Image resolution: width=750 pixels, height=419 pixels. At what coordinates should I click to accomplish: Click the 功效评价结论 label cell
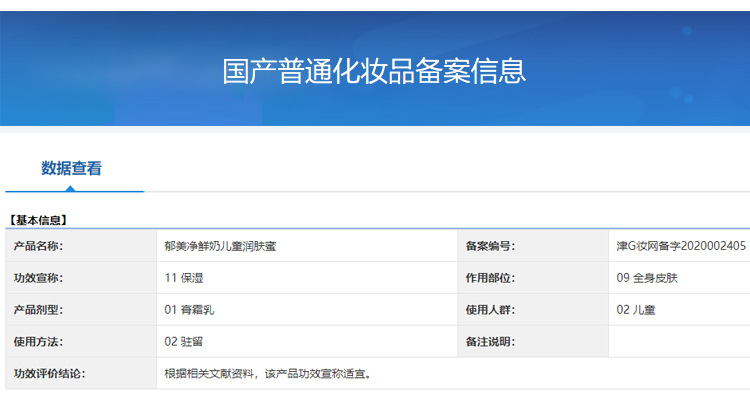coord(81,374)
